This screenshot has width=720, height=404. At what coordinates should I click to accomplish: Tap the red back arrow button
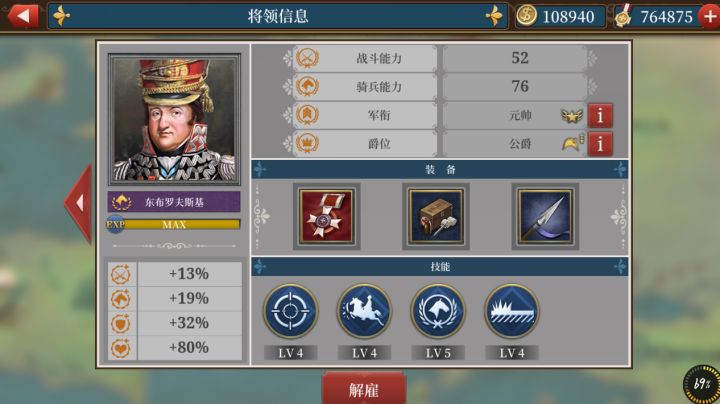[22, 15]
